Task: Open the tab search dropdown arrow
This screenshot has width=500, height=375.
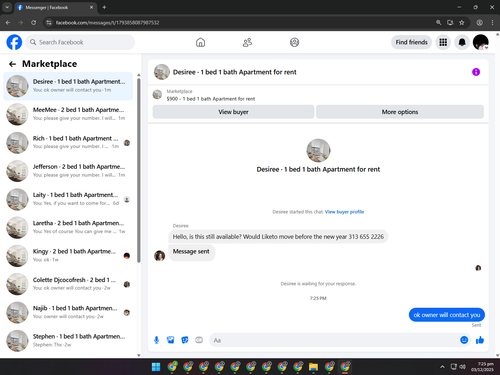Action: tap(7, 7)
